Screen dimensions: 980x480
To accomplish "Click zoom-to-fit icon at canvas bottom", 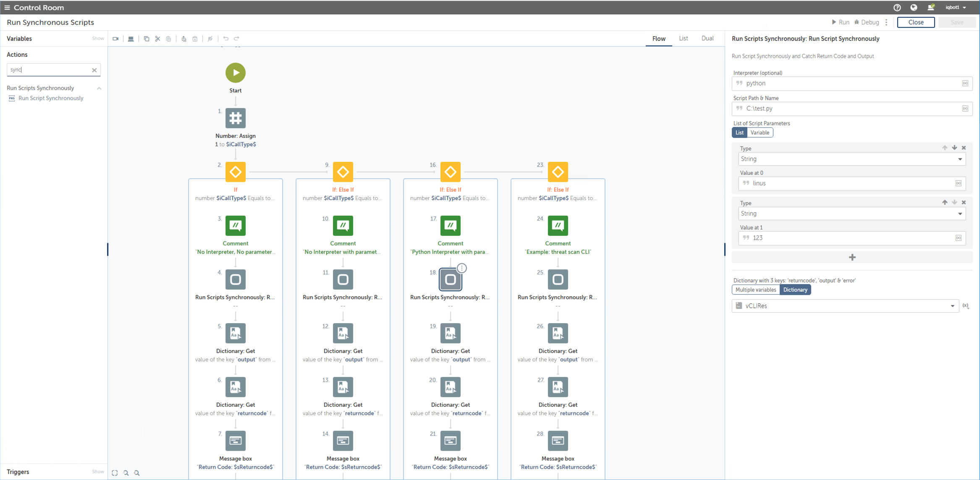I will [x=115, y=473].
